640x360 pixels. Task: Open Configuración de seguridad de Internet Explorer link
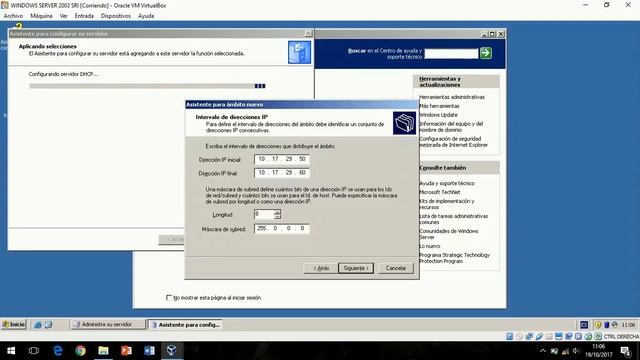click(x=453, y=142)
